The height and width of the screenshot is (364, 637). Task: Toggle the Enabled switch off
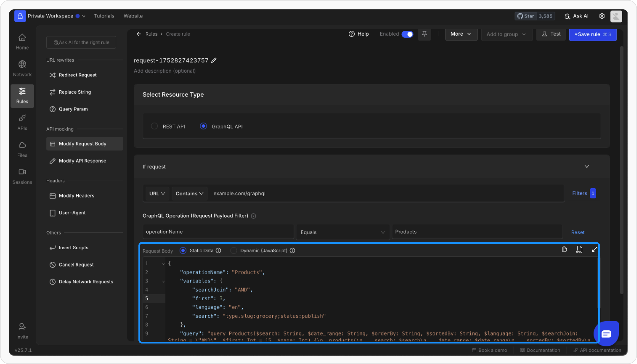[x=407, y=34]
